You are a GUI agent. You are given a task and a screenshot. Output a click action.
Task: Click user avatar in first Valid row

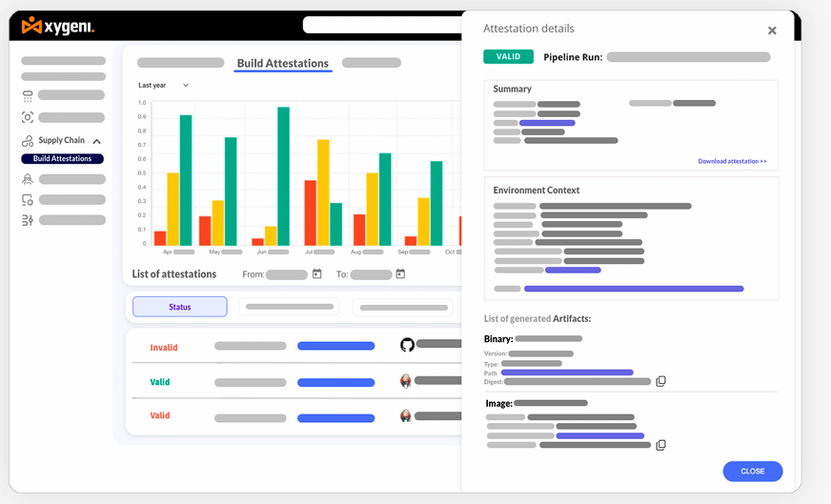(406, 381)
